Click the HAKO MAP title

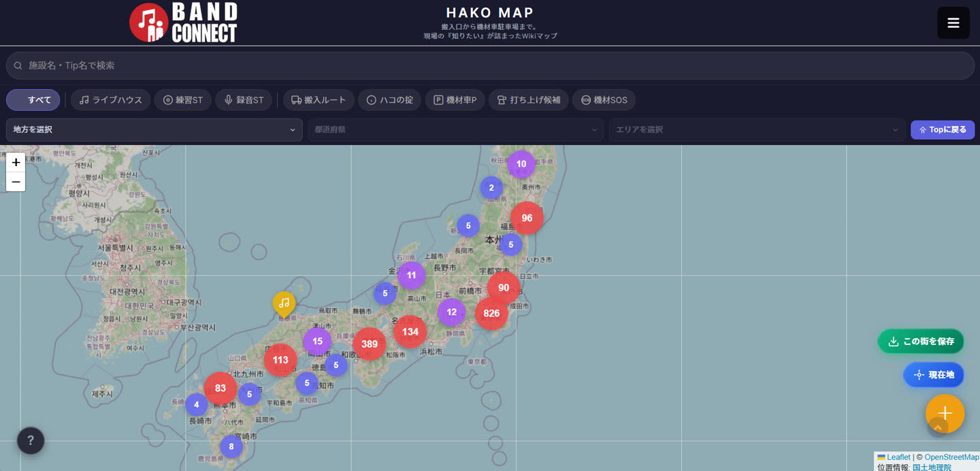pos(490,13)
